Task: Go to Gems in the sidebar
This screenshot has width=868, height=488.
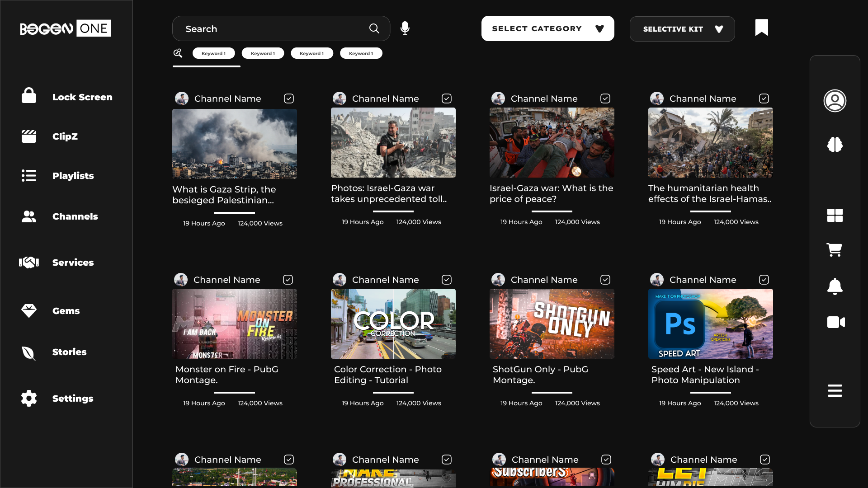Action: (66, 311)
